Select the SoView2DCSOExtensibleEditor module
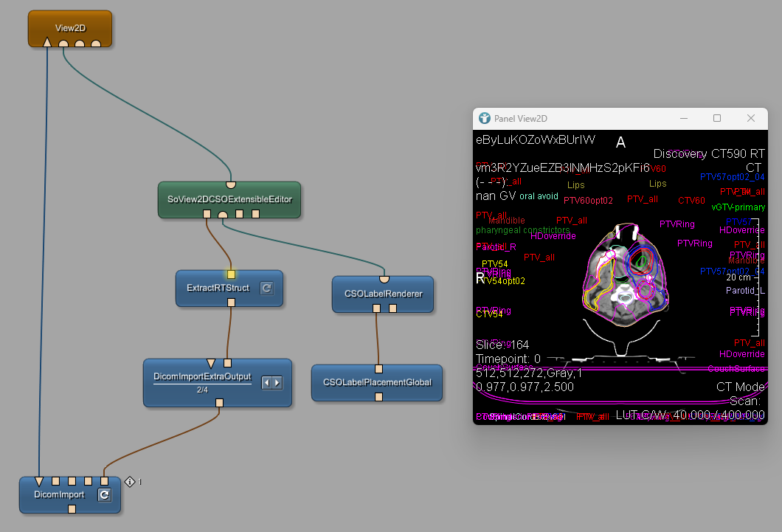Viewport: 782px width, 532px height. point(229,199)
